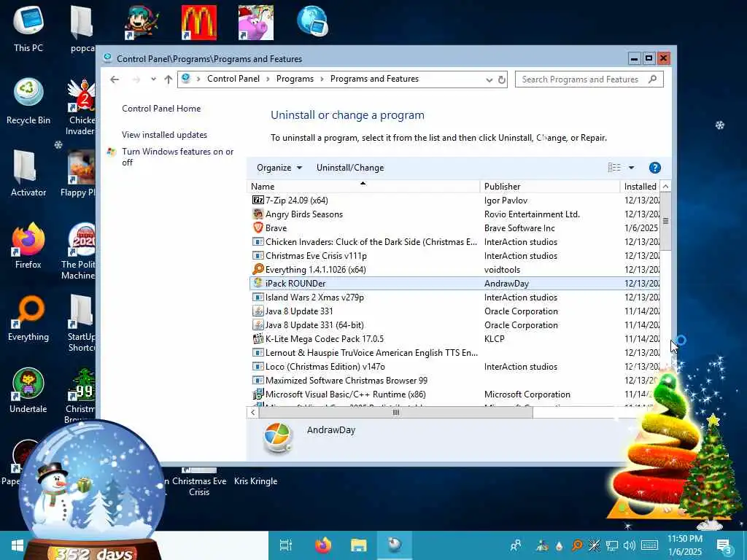Open the globe network desktop icon
The width and height of the screenshot is (747, 560).
pos(312,21)
